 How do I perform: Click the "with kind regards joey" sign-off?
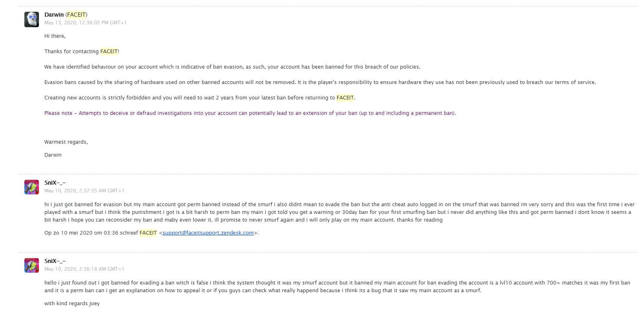[x=72, y=304]
